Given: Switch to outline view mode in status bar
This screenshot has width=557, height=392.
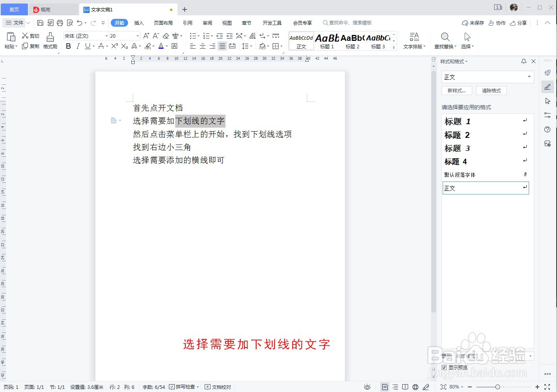Looking at the screenshot, I should (395, 387).
